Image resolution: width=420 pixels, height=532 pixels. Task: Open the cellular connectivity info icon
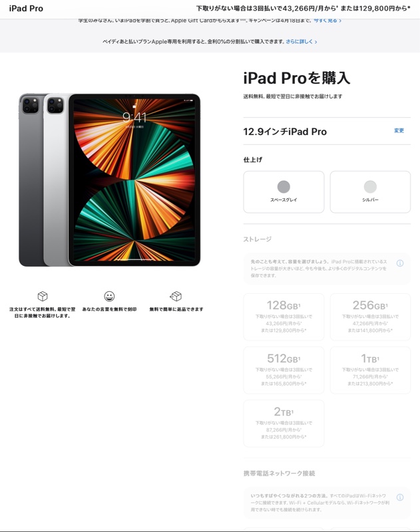[x=400, y=497]
